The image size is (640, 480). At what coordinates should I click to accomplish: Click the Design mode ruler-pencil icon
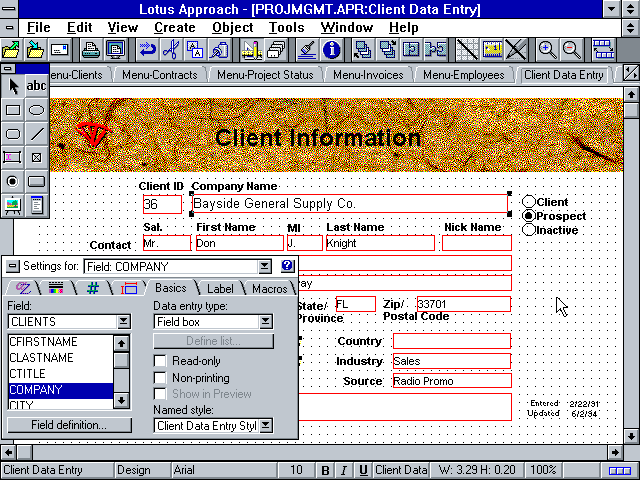tap(251, 50)
